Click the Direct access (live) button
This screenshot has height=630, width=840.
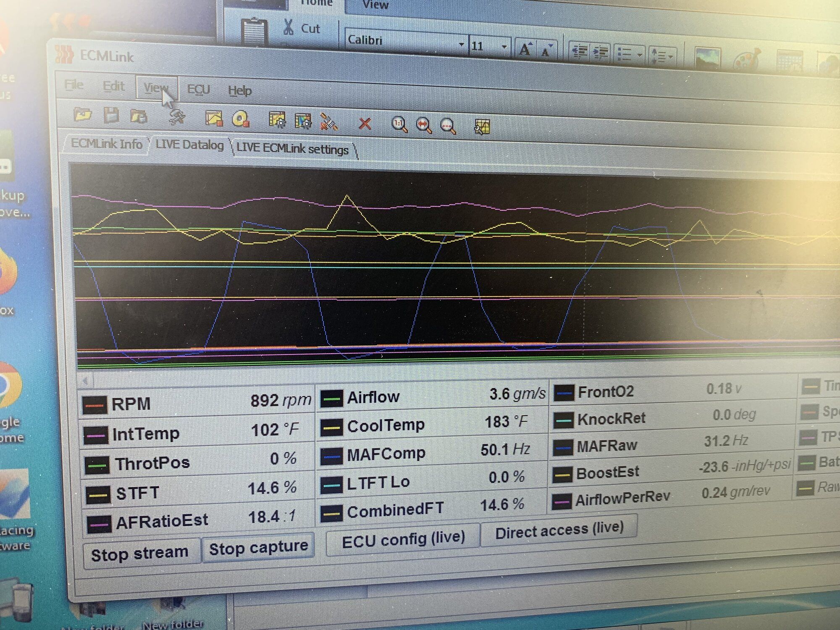click(559, 531)
